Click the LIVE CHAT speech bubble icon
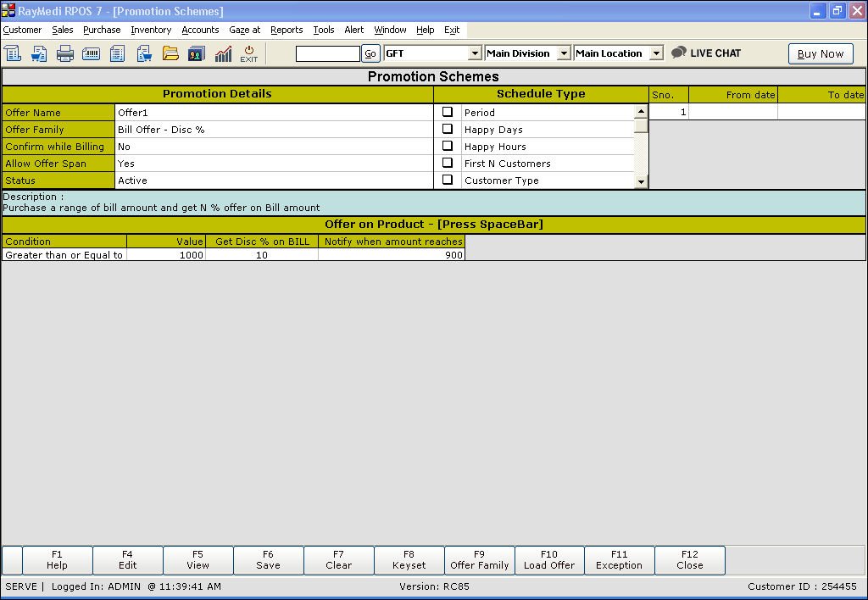Image resolution: width=868 pixels, height=600 pixels. pyautogui.click(x=678, y=53)
